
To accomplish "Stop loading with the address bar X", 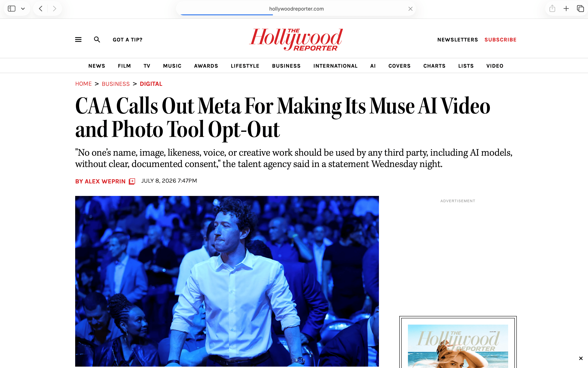I will tap(410, 9).
